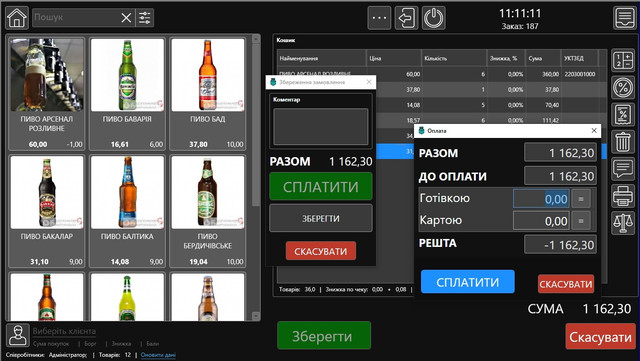Print receipt with printer icon

[623, 196]
